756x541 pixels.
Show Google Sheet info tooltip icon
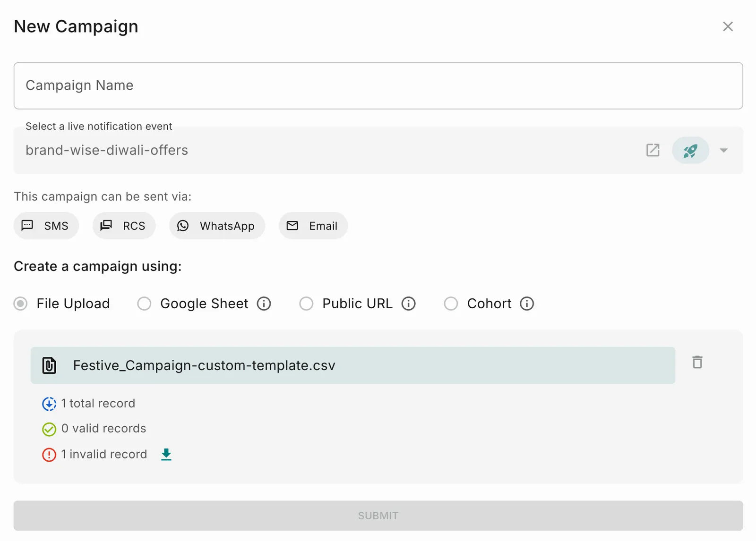tap(264, 304)
